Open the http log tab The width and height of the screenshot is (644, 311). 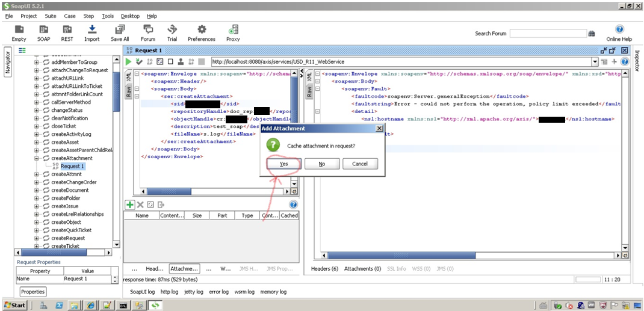169,292
